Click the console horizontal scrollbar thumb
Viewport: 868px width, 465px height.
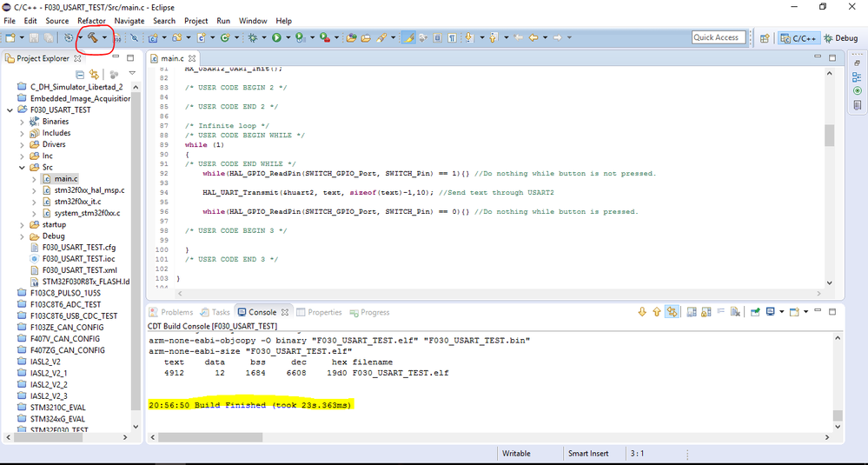pos(210,437)
